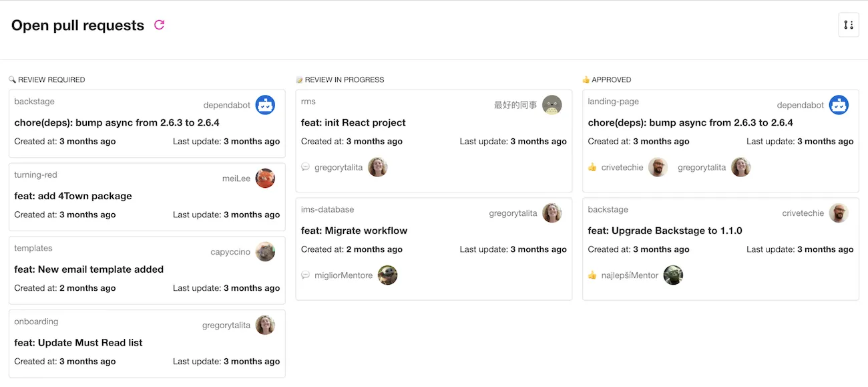Click migliorMentore's reviewer avatar
Image resolution: width=868 pixels, height=387 pixels.
[x=387, y=275]
